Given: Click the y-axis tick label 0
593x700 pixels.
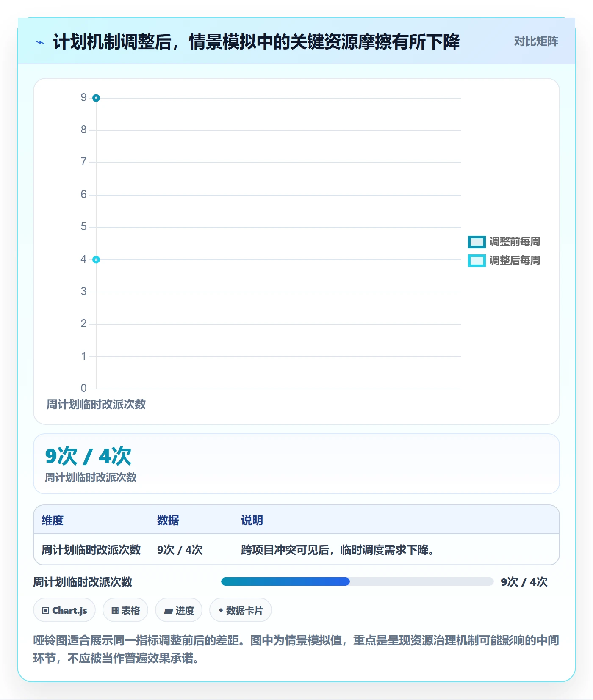Looking at the screenshot, I should (x=83, y=388).
